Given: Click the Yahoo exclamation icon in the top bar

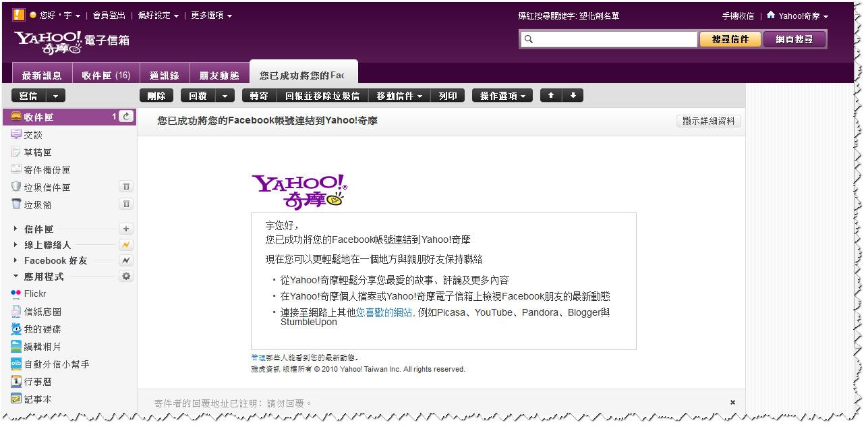Looking at the screenshot, I should 19,15.
